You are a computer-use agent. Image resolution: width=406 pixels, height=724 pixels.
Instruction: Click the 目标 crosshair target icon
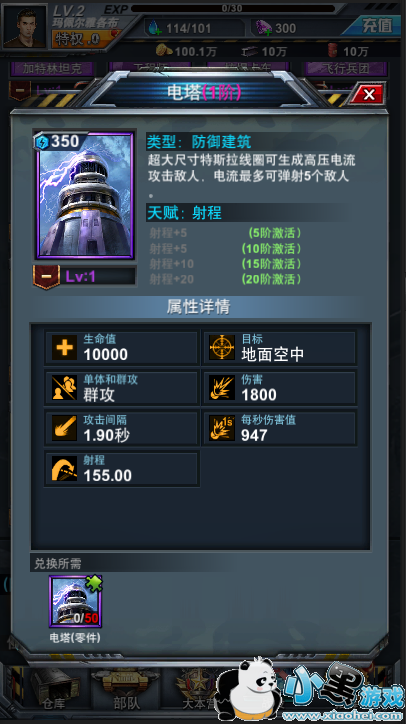coord(222,347)
